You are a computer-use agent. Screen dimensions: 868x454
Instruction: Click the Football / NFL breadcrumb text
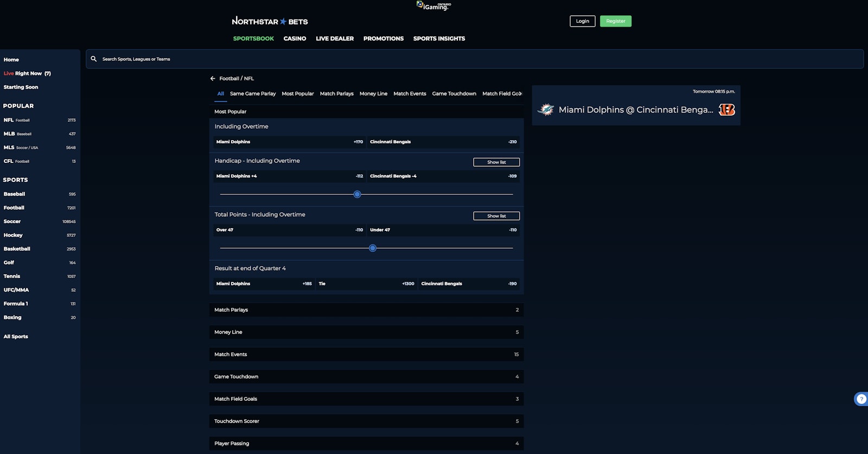[x=237, y=78]
